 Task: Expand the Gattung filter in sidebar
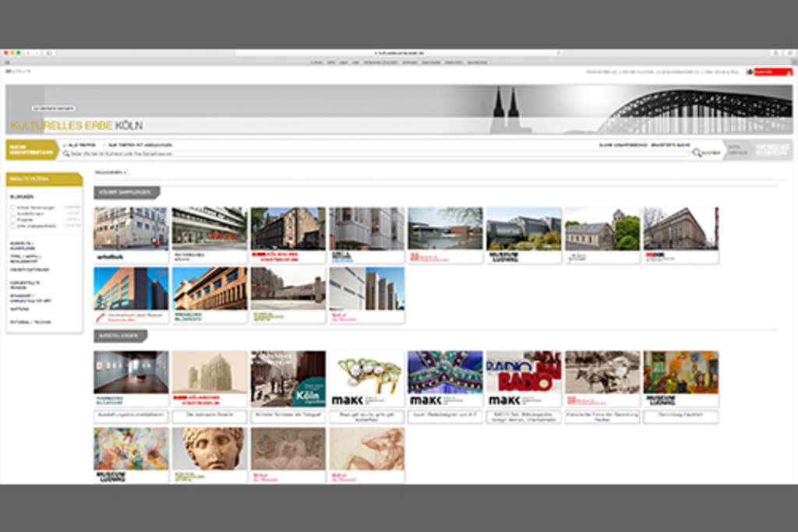[19, 308]
